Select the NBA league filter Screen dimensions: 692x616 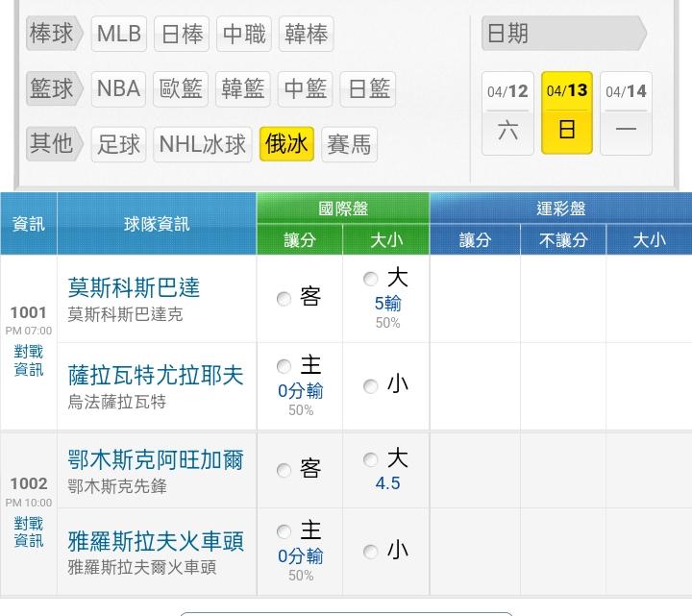(x=118, y=89)
